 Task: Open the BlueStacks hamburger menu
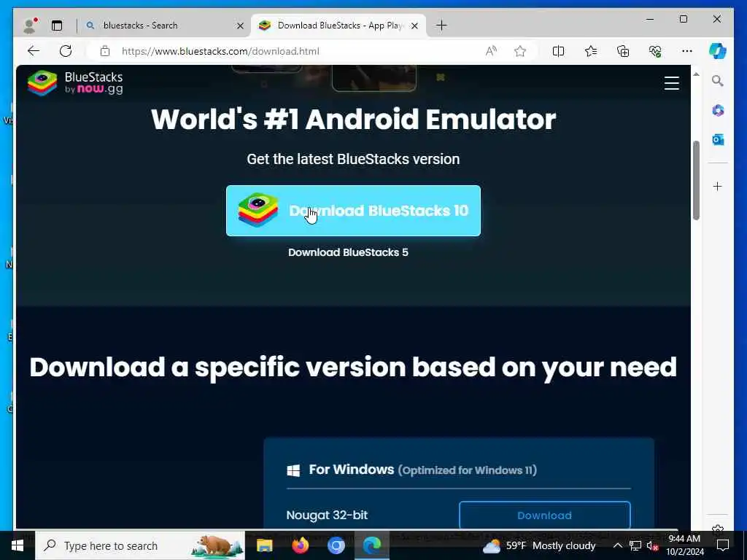pyautogui.click(x=672, y=83)
